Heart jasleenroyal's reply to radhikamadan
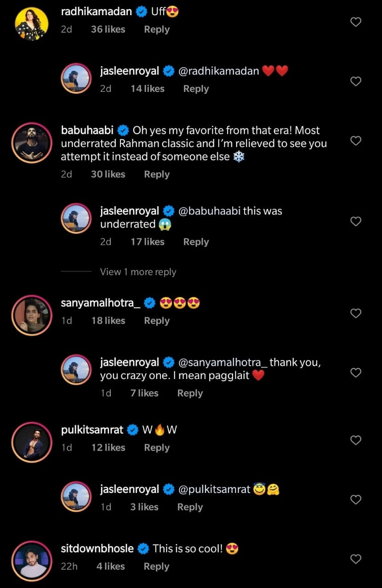Screen dimensions: 382x588 356,81
